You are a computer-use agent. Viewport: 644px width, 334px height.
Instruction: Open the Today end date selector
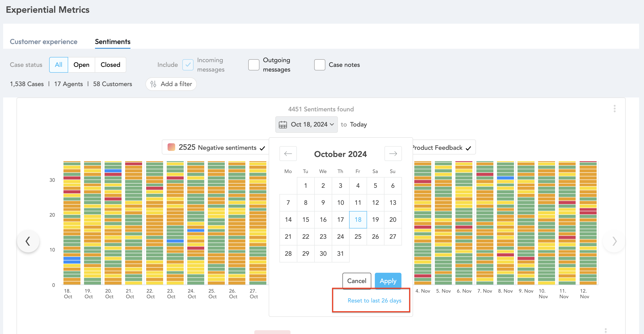click(358, 125)
